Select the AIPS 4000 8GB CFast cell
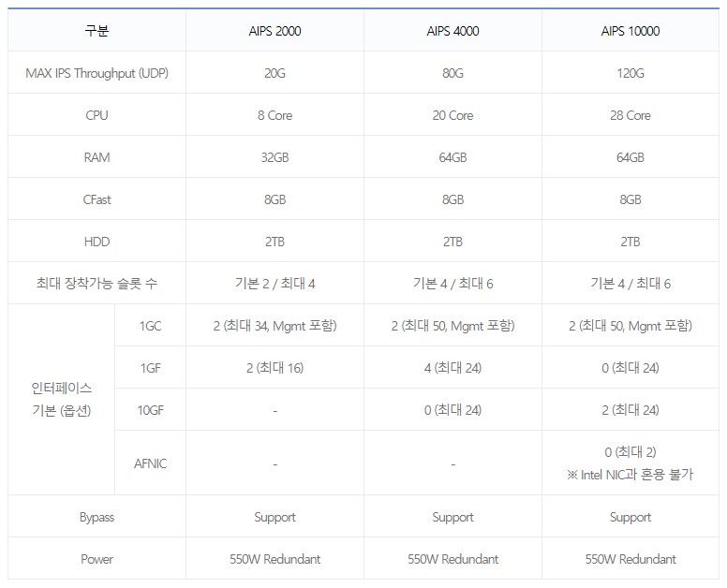Screen dimensions: 727x588 pyautogui.click(x=453, y=199)
